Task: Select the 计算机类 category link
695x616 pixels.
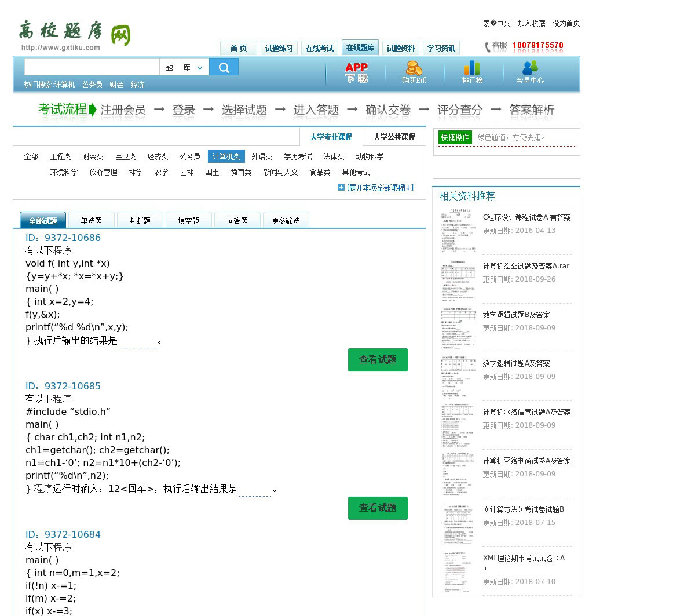Action: click(x=226, y=156)
